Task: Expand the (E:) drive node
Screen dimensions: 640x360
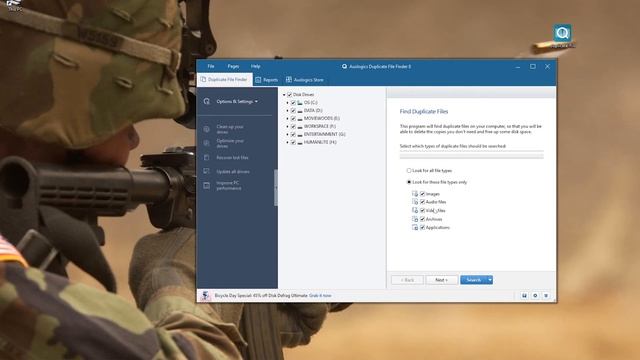Action: pyautogui.click(x=287, y=118)
